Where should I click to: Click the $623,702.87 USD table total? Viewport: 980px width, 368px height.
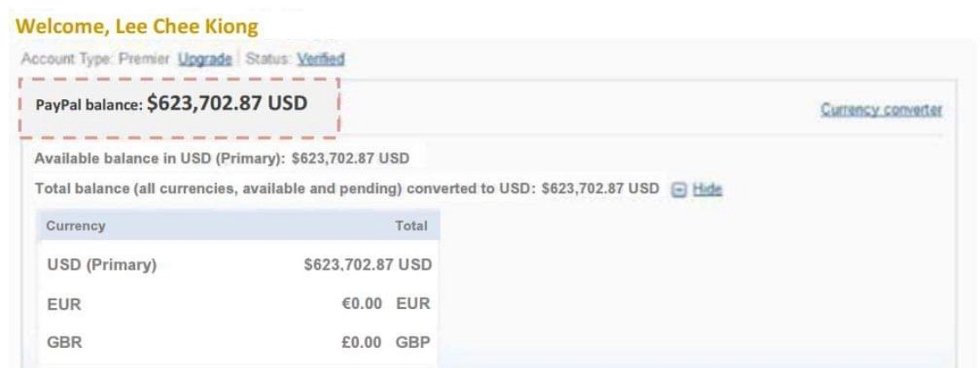pyautogui.click(x=367, y=264)
